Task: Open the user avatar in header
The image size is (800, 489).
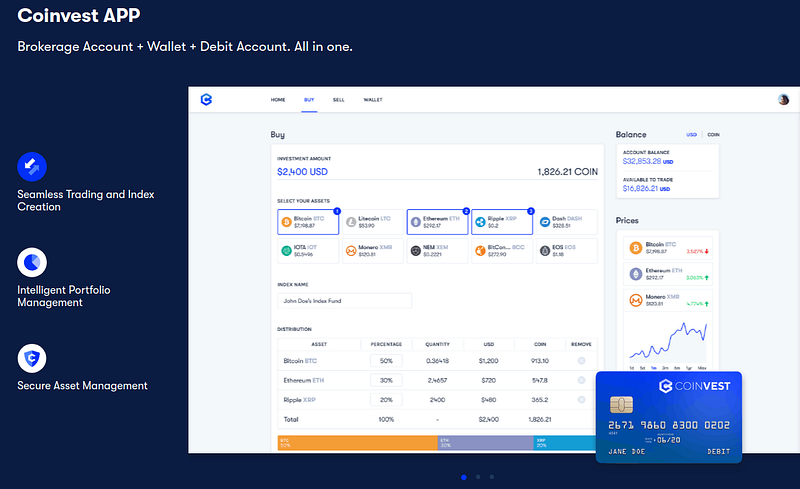Action: pos(783,100)
